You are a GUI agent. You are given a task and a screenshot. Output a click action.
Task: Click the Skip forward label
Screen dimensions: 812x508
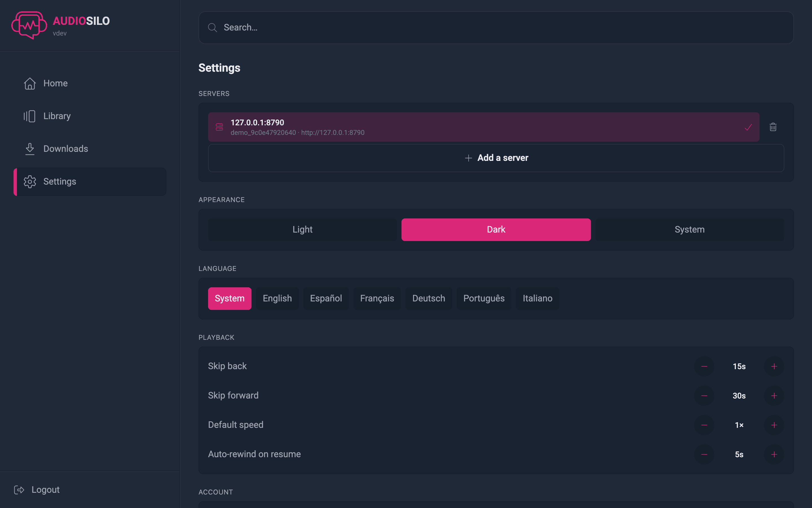(x=233, y=395)
